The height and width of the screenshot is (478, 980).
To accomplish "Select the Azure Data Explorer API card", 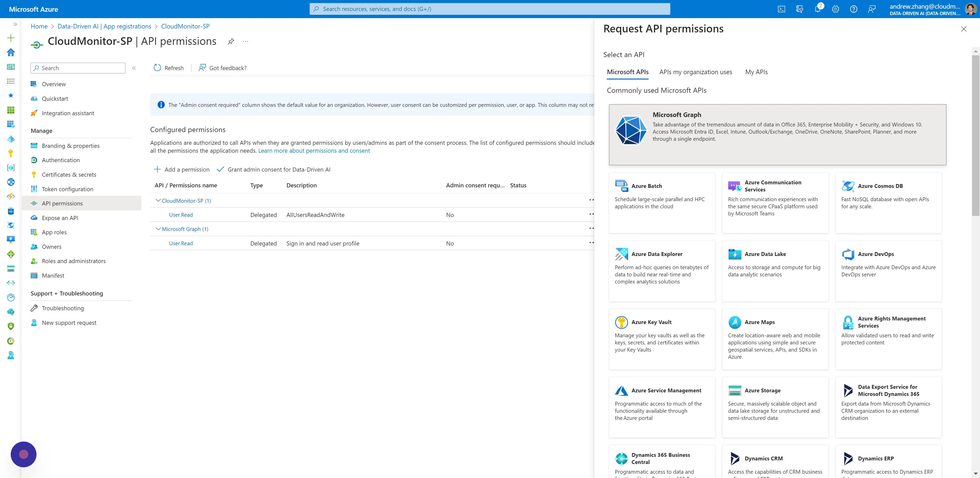I will pos(662,271).
